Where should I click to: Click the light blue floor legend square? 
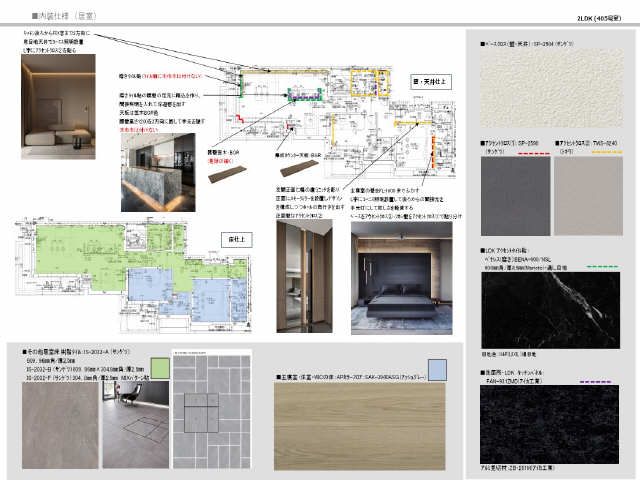coord(438,369)
